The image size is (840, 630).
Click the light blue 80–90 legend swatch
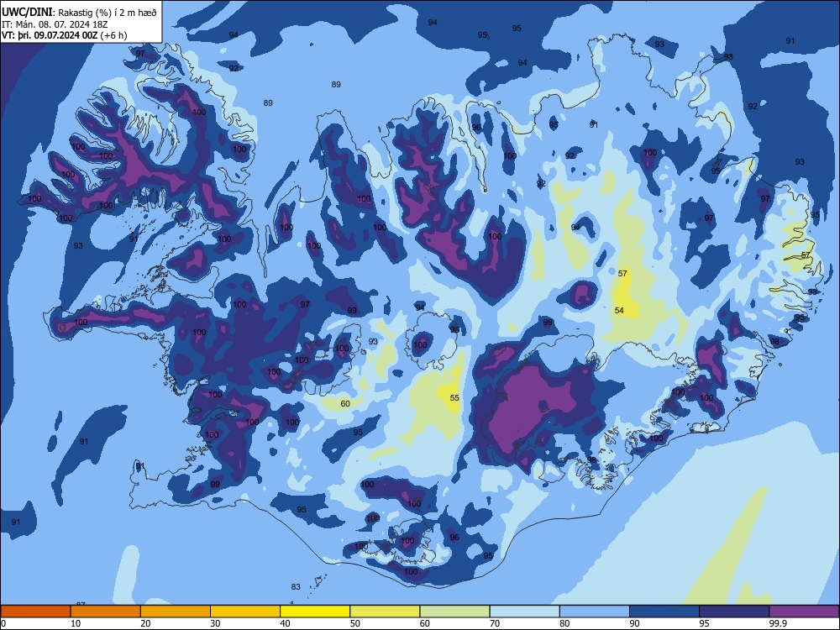[595, 612]
